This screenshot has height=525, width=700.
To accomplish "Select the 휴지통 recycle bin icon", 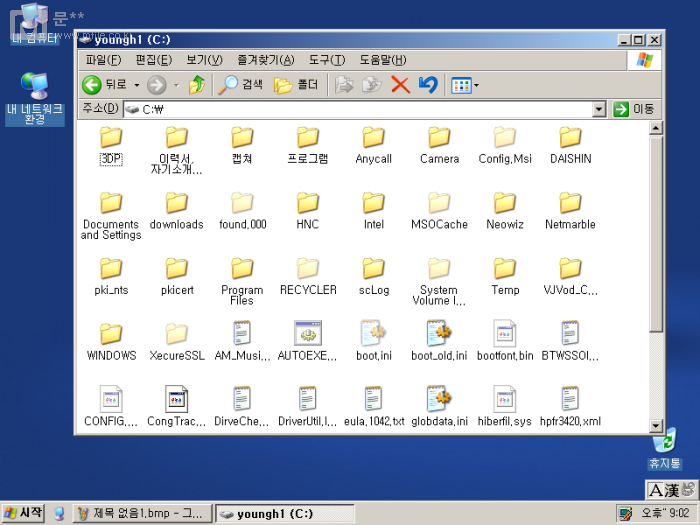I will coord(665,448).
